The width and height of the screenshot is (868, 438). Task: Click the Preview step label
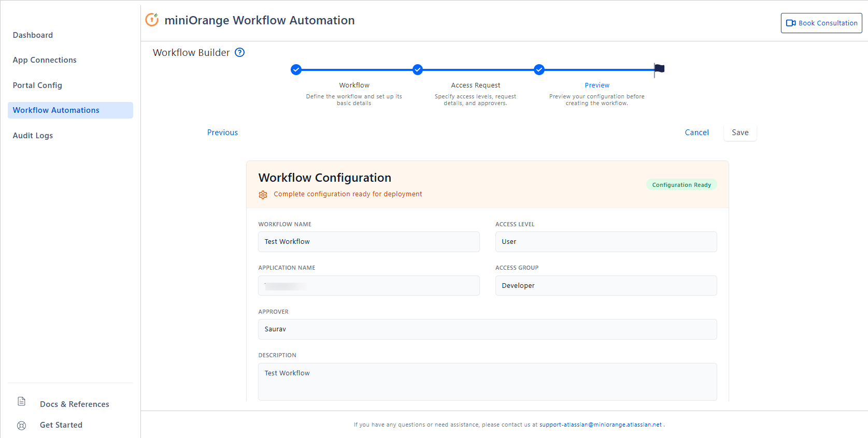[597, 85]
